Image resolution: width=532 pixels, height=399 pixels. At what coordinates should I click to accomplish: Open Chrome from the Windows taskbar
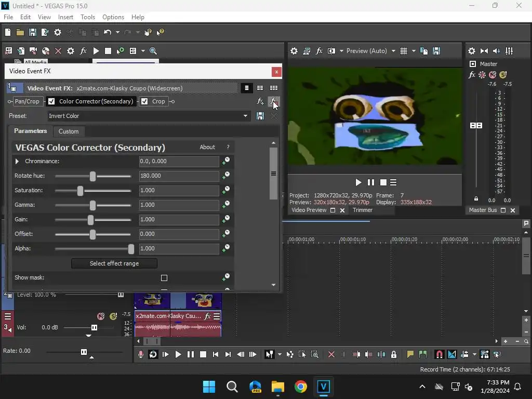[x=300, y=387]
